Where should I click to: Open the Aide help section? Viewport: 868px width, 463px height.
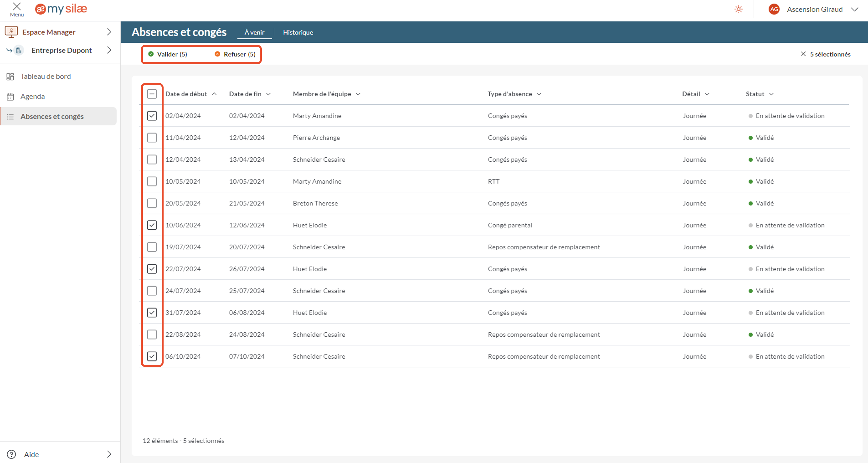(31, 454)
